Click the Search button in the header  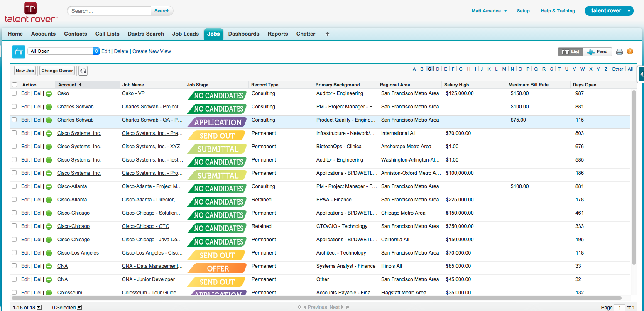pyautogui.click(x=162, y=11)
